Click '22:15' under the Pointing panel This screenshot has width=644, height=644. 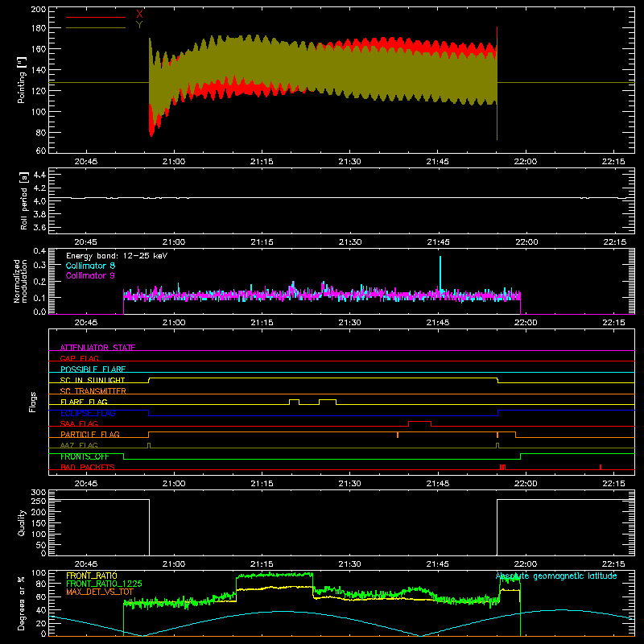613,162
